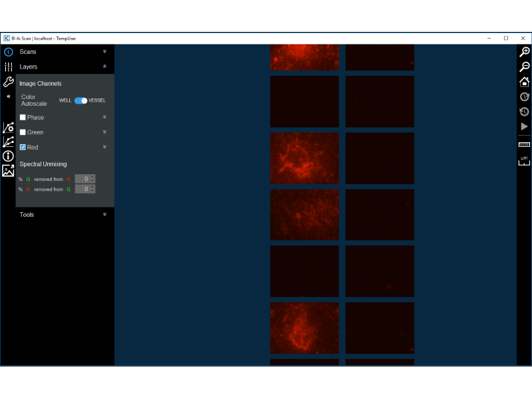Zoom in with the magnifier plus icon
The image size is (532, 399).
click(x=524, y=52)
